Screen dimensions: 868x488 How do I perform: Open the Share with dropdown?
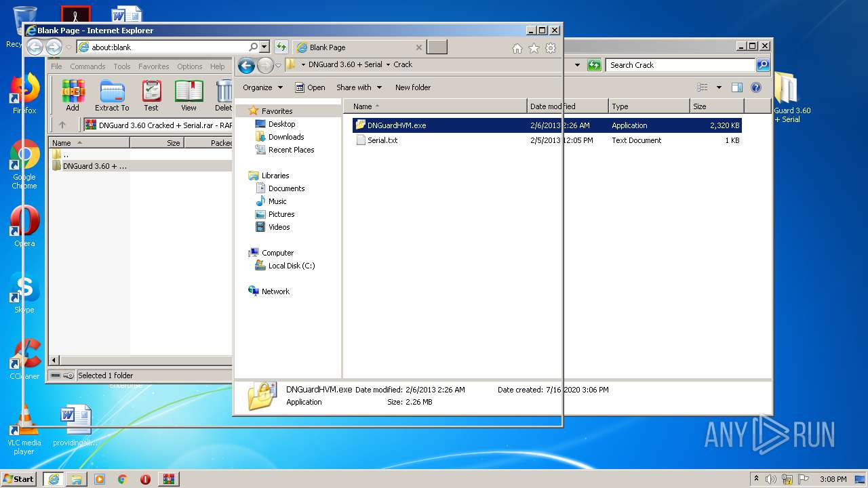pyautogui.click(x=359, y=87)
